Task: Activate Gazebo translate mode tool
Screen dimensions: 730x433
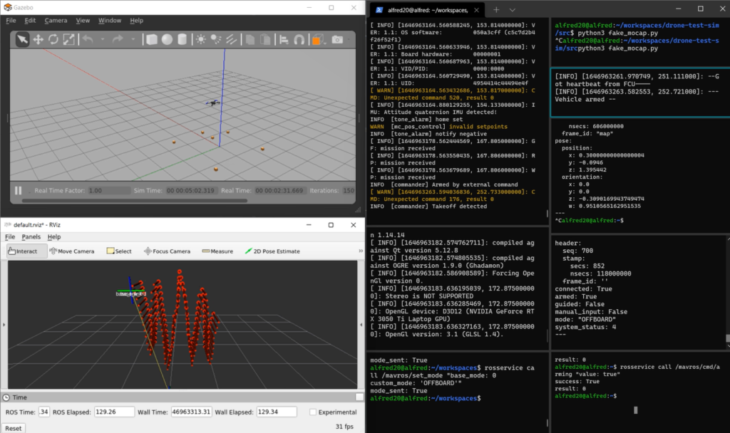Action: click(37, 39)
